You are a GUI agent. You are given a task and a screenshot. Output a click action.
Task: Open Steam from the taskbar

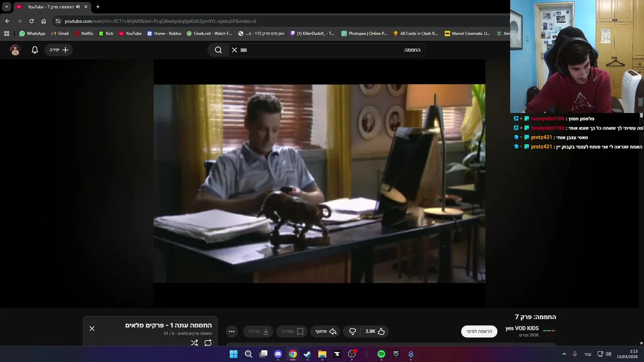[x=307, y=354]
